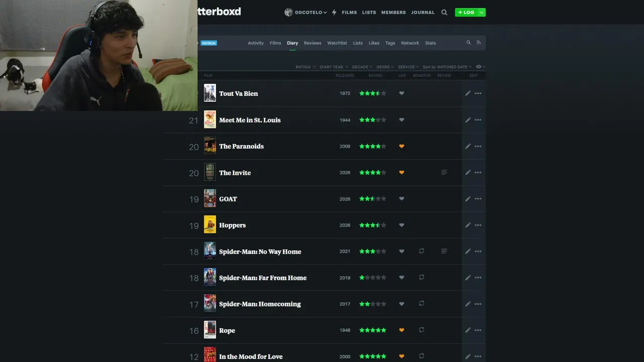Edit the Spider-Man: Far From Home entry

(468, 278)
